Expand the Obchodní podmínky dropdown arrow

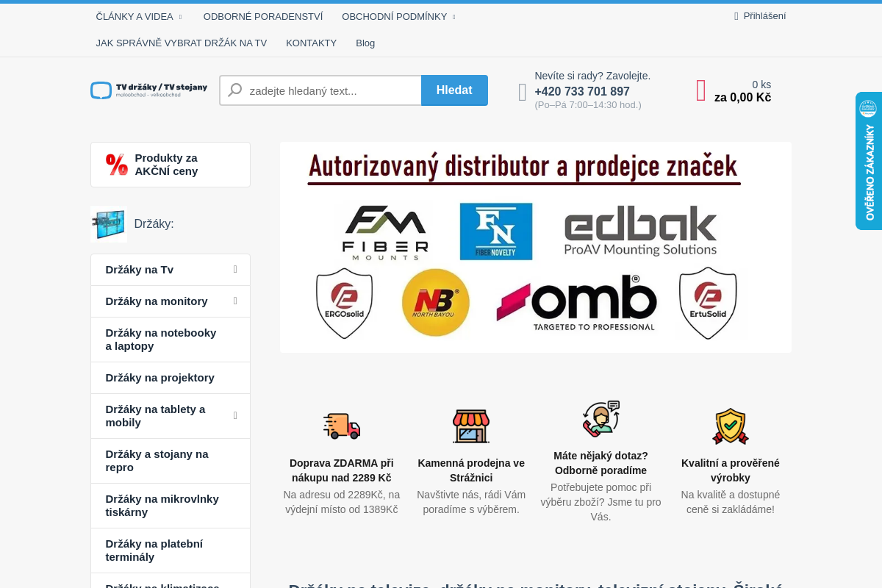[x=454, y=17]
